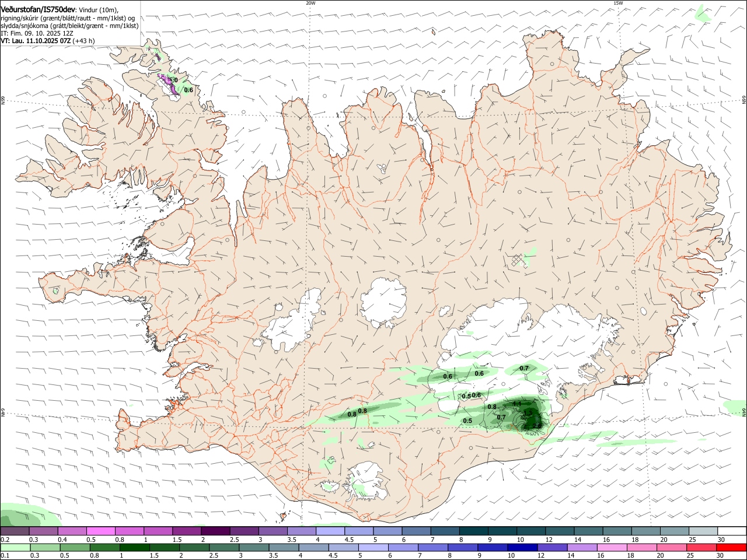Select bottom-row darkest green swatch between 1 and 1.5
The height and width of the screenshot is (560, 747).
pyautogui.click(x=134, y=548)
